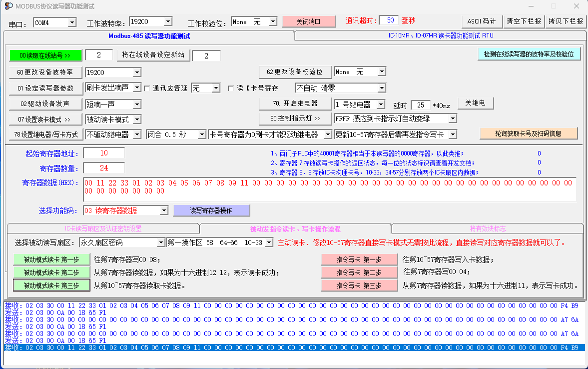Click 被动模式读卡 第一步 button
Viewport: 588px width, 369px height.
51,259
